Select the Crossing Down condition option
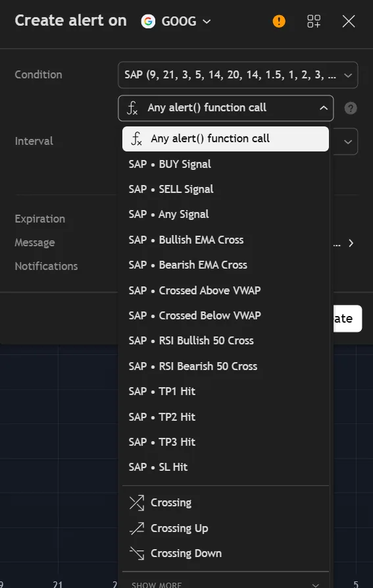The width and height of the screenshot is (373, 588). 226,554
